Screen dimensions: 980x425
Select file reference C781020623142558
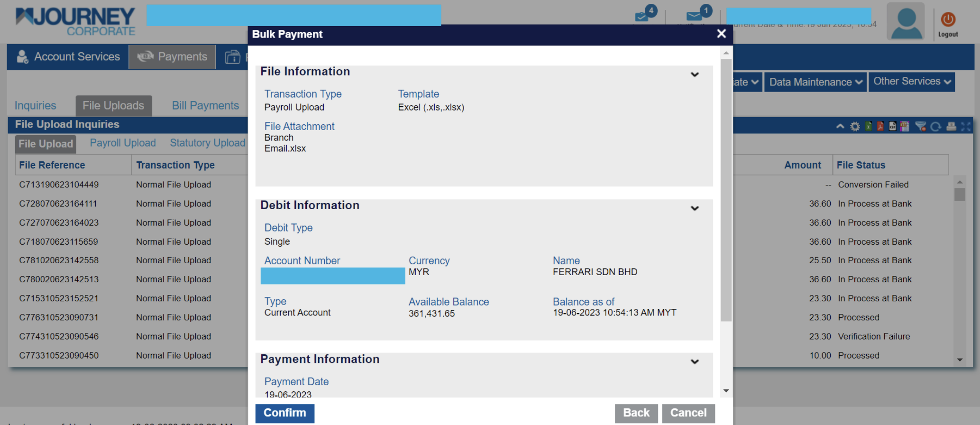59,260
